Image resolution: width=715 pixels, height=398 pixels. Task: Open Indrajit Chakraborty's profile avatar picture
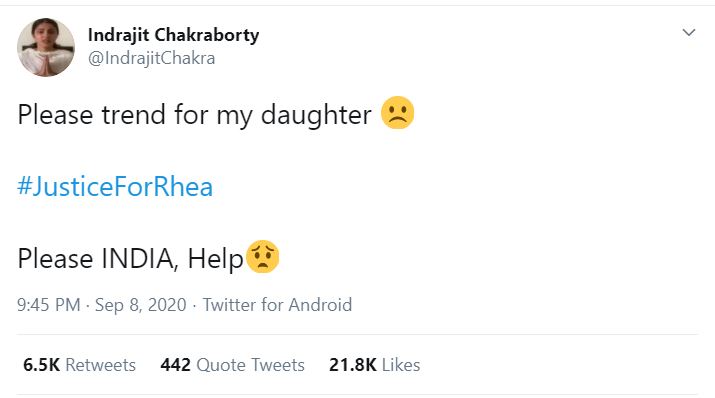(x=46, y=47)
